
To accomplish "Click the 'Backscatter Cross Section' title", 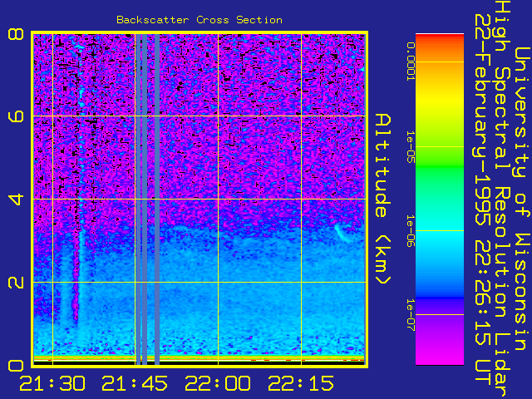I will coord(199,20).
